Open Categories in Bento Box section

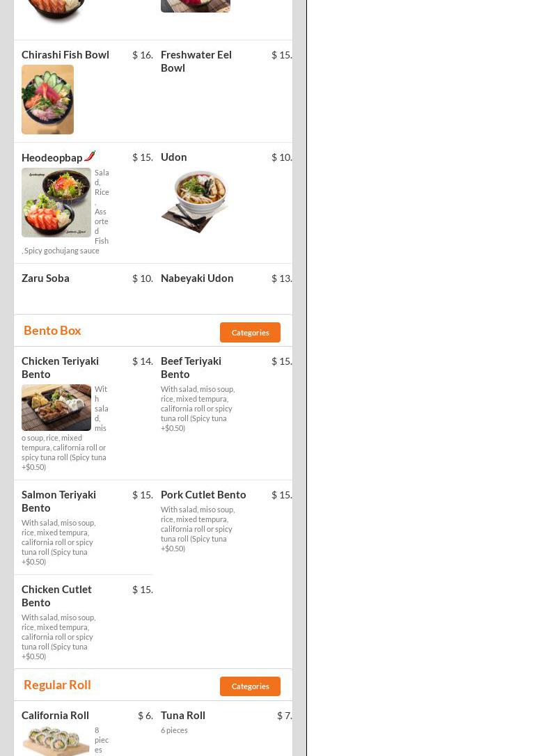click(x=250, y=333)
